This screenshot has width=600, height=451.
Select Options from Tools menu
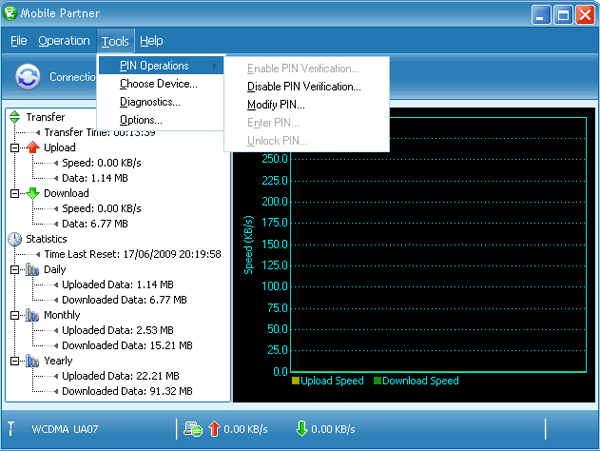click(x=161, y=120)
